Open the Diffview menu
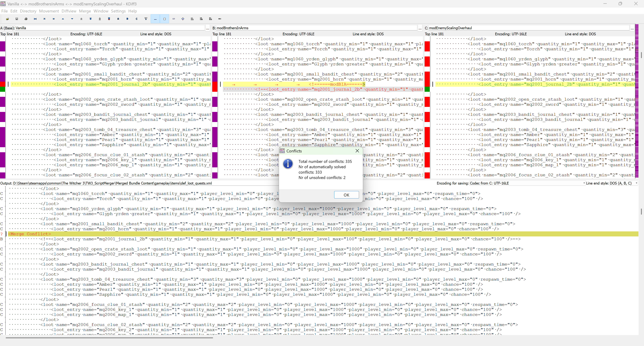 pos(69,11)
